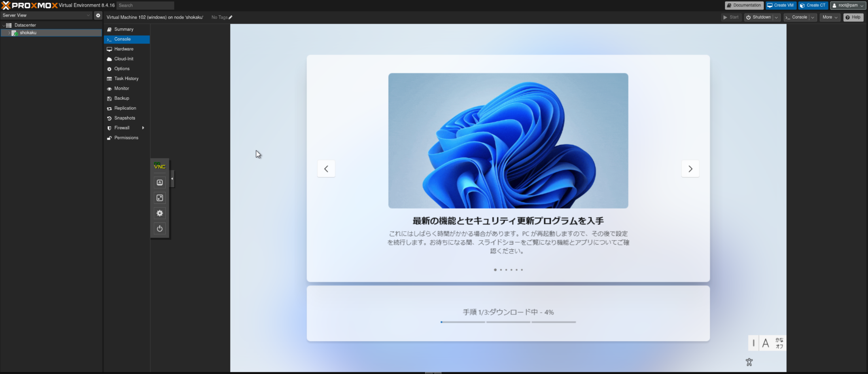The width and height of the screenshot is (868, 374).
Task: Click the Proxmox search field
Action: [x=145, y=6]
